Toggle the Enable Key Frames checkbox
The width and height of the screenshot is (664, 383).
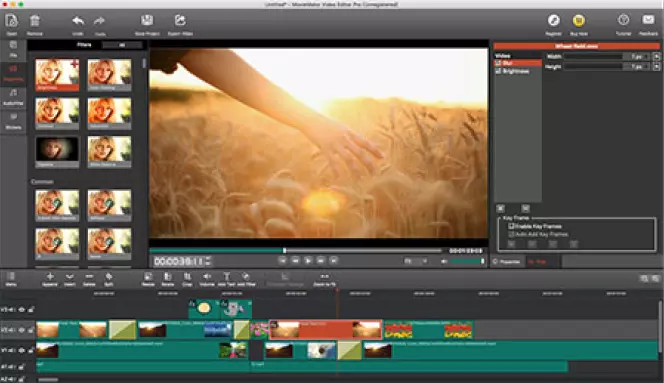point(511,226)
